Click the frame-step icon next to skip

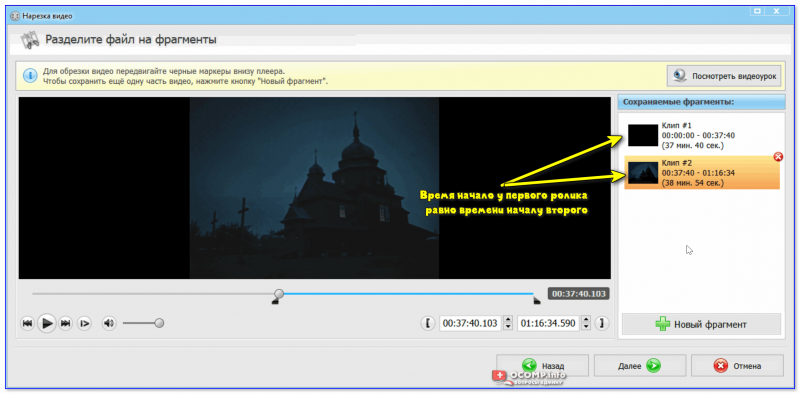tap(84, 323)
